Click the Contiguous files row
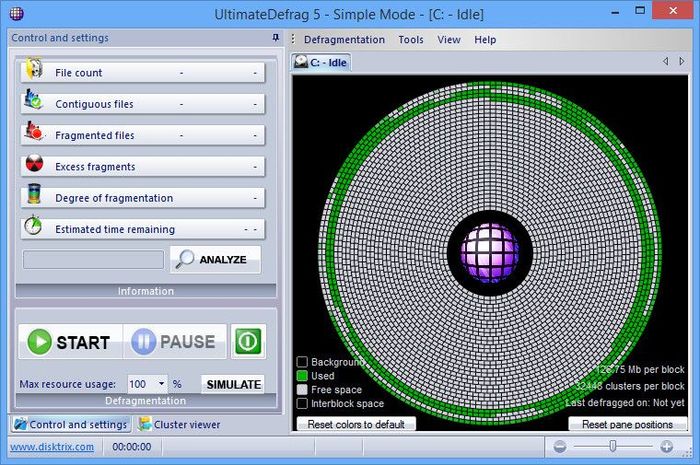700x465 pixels. pos(143,104)
